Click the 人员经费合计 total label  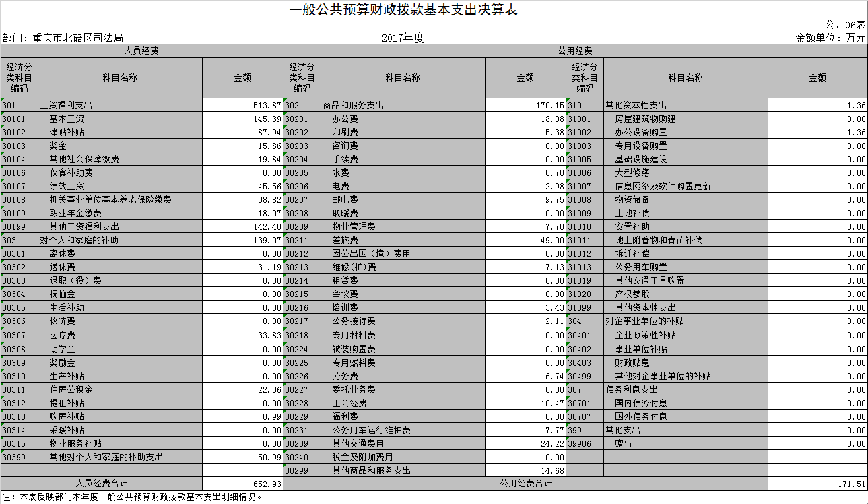101,484
